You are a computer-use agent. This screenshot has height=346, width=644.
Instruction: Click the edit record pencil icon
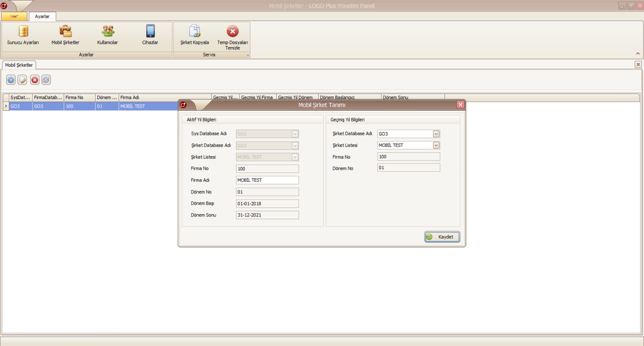coord(22,80)
